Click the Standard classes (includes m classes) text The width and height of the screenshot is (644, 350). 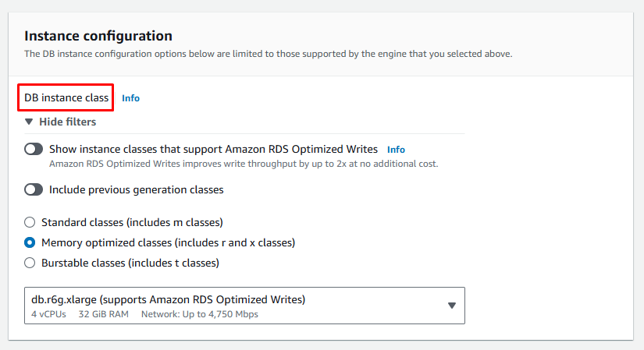click(x=132, y=222)
